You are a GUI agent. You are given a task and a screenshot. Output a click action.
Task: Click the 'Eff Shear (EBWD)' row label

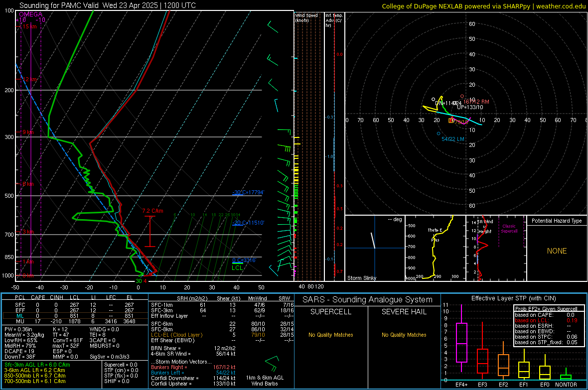coord(173,340)
